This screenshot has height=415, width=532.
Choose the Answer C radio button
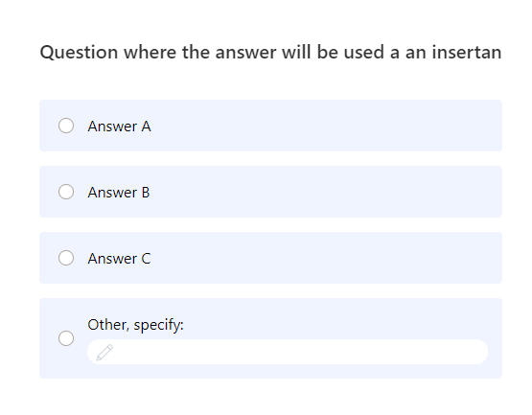pyautogui.click(x=66, y=258)
